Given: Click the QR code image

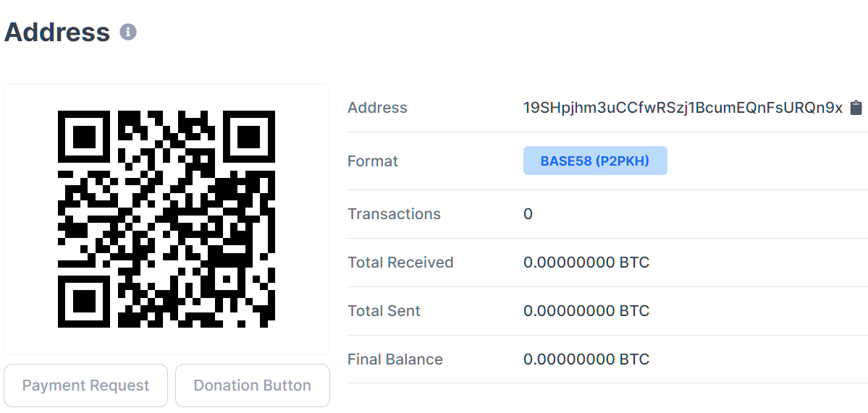Looking at the screenshot, I should click(x=167, y=219).
